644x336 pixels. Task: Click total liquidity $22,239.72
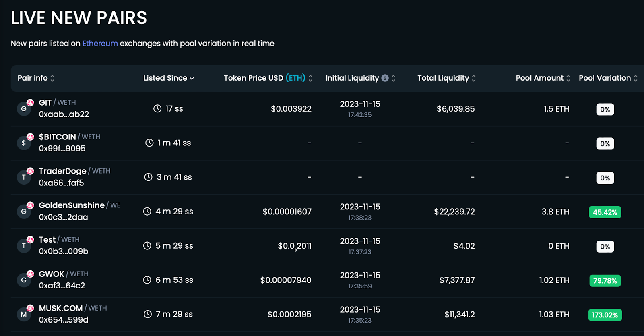454,212
